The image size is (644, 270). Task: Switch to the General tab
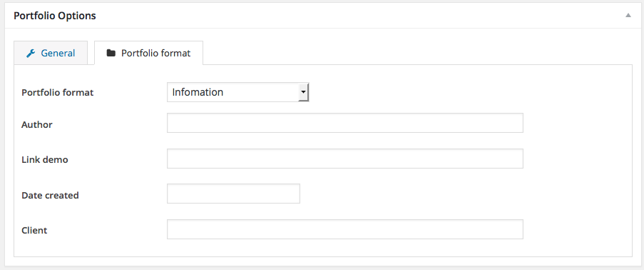51,53
